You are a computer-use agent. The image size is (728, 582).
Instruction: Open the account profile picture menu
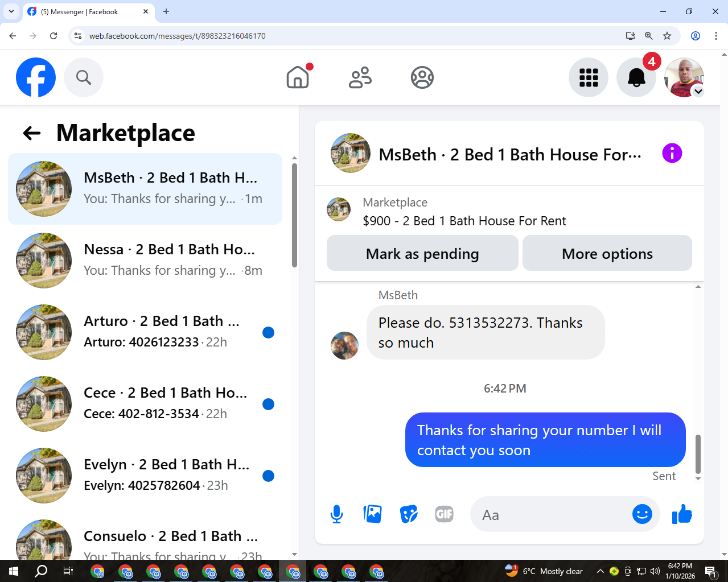pyautogui.click(x=684, y=77)
